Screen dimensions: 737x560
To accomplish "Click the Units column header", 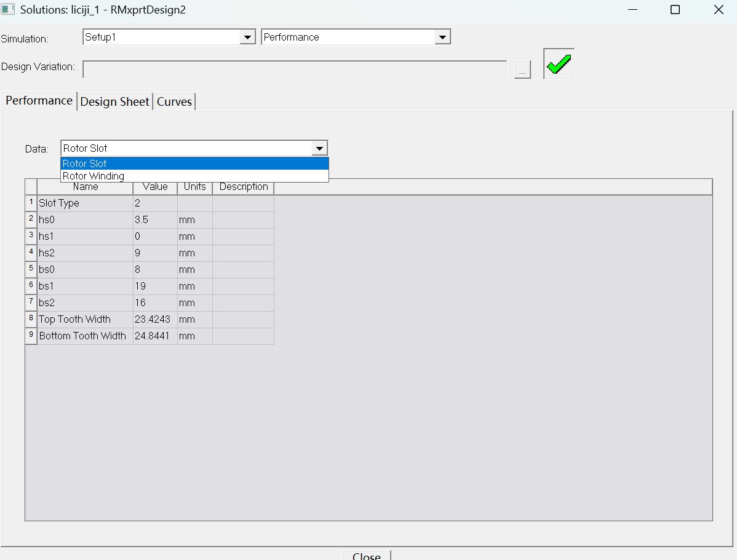I will 194,186.
